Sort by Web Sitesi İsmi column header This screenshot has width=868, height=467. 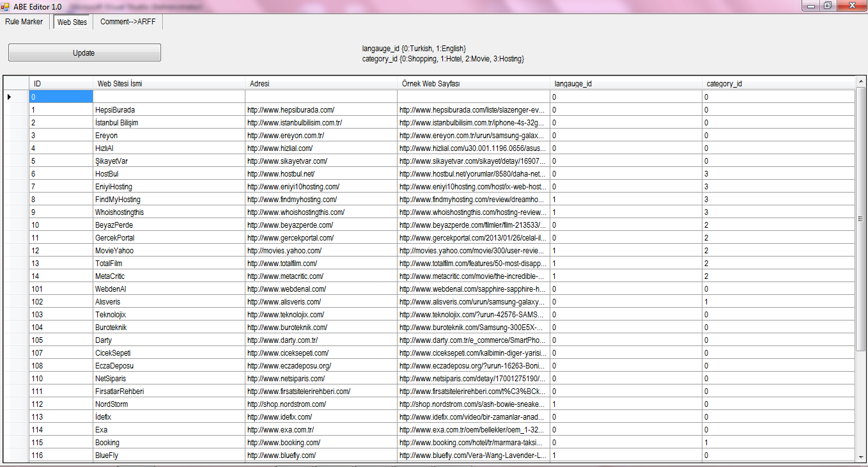[x=169, y=83]
